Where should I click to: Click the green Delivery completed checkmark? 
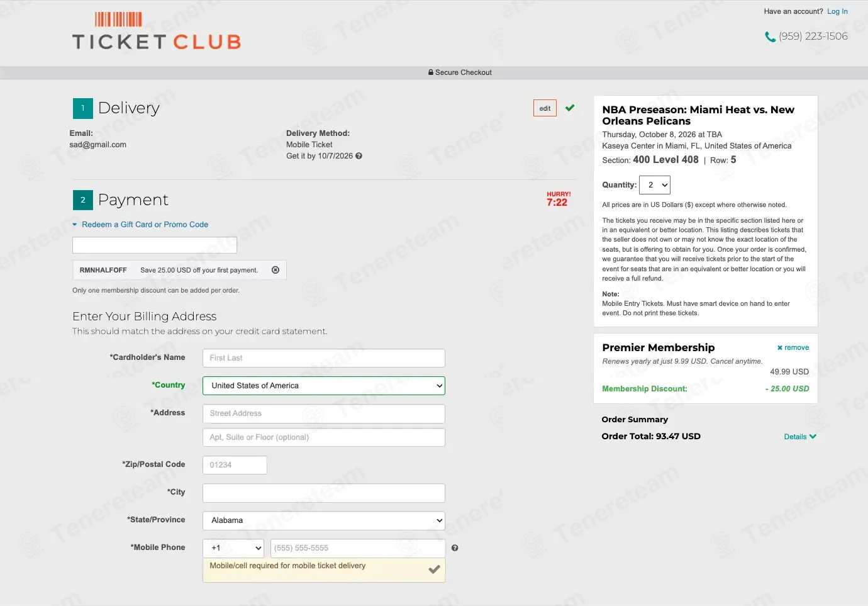coord(570,108)
